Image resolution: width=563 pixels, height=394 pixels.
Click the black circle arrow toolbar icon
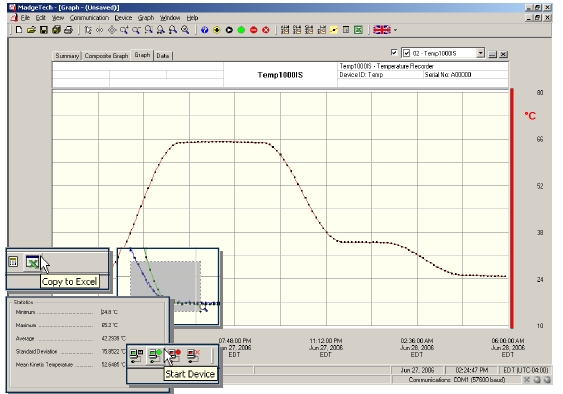click(x=229, y=30)
